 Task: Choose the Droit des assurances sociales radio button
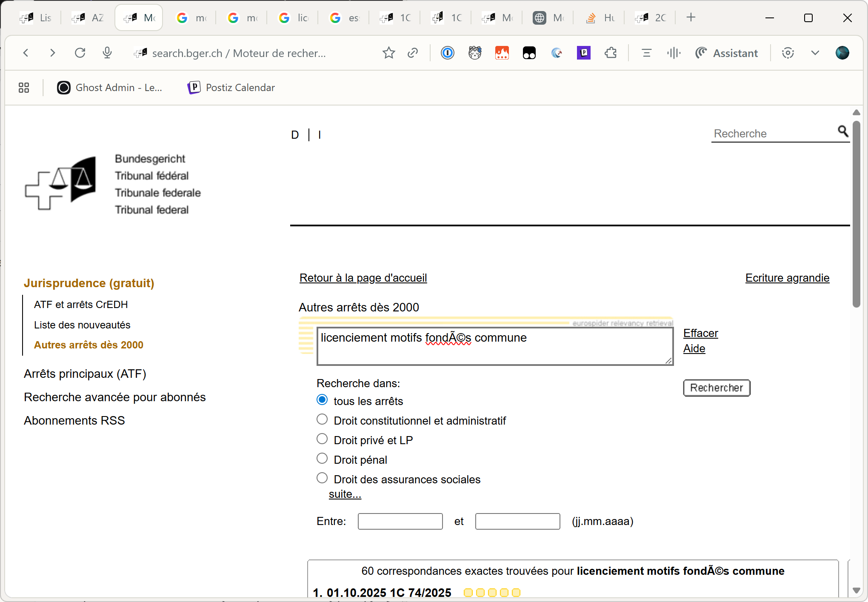coord(322,478)
